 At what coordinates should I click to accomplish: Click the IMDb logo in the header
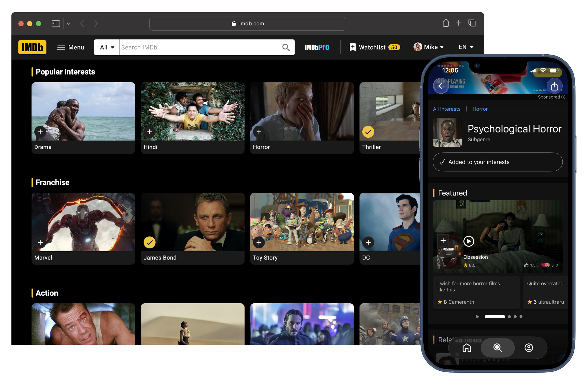point(32,47)
